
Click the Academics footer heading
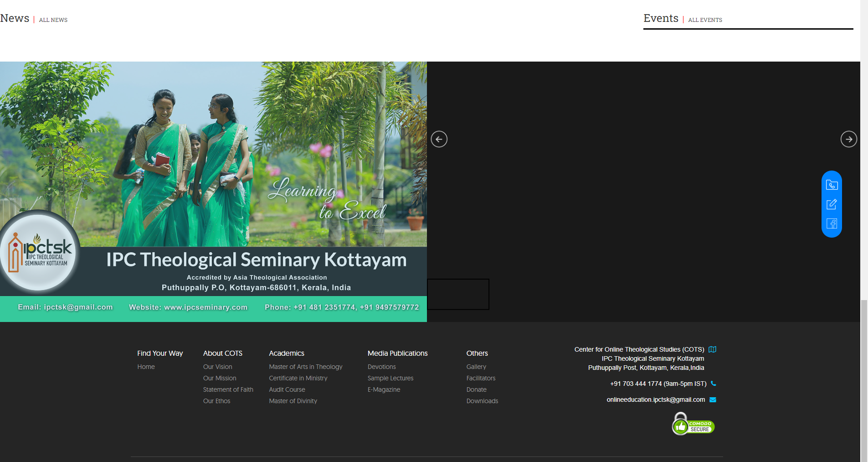pyautogui.click(x=287, y=353)
